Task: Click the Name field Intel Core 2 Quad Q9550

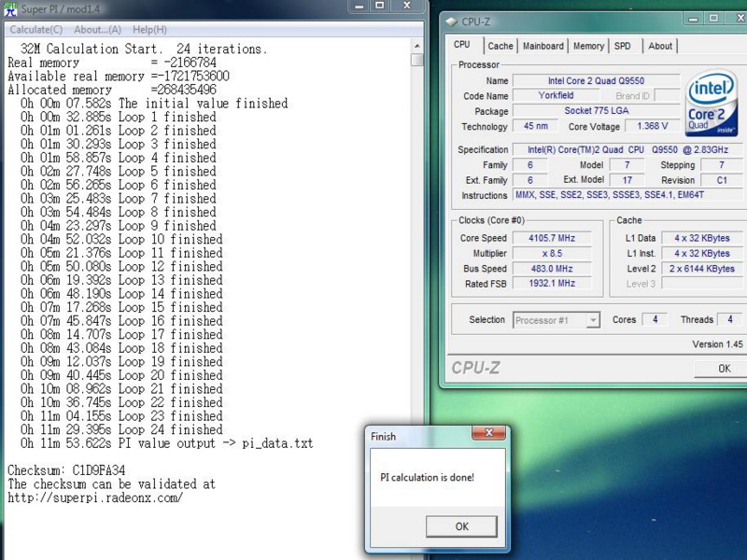Action: 596,81
